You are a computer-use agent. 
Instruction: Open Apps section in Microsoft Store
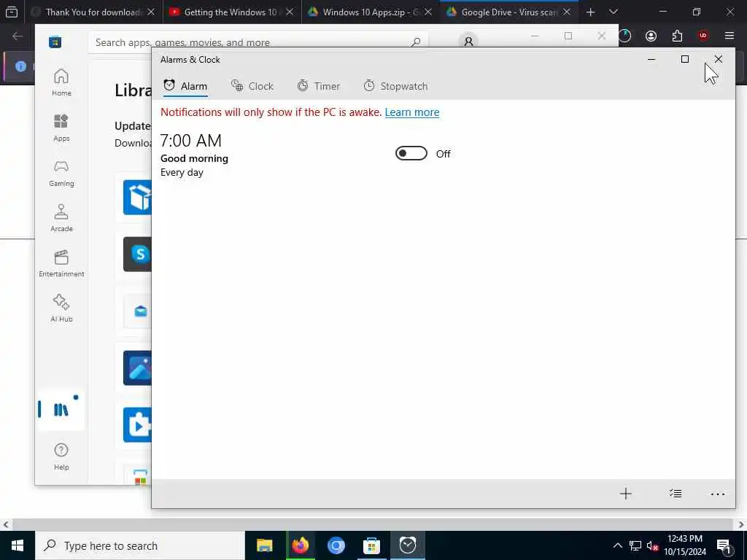tap(61, 128)
